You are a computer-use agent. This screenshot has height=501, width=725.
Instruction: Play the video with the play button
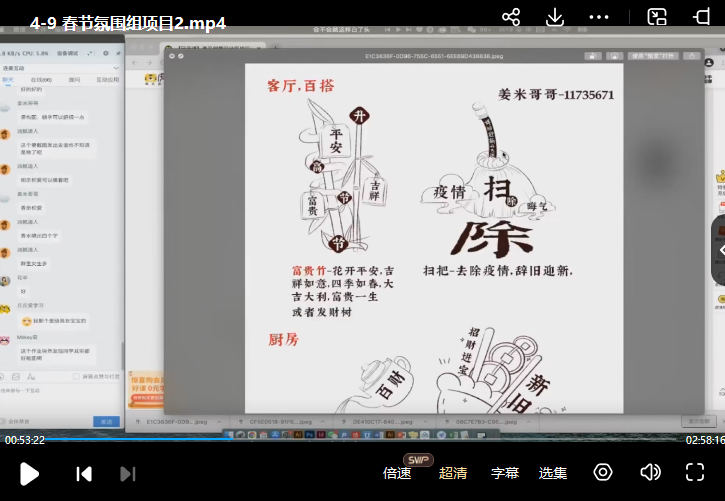click(x=30, y=473)
